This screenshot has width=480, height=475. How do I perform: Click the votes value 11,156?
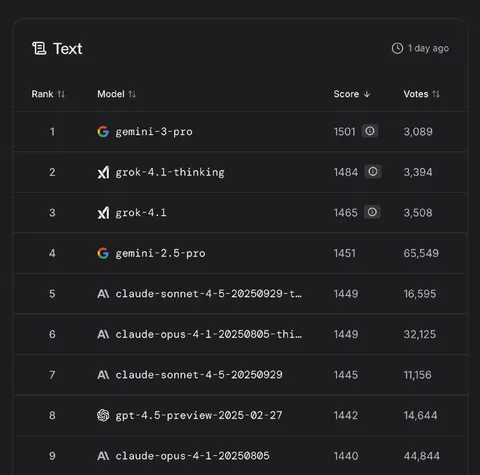(417, 375)
